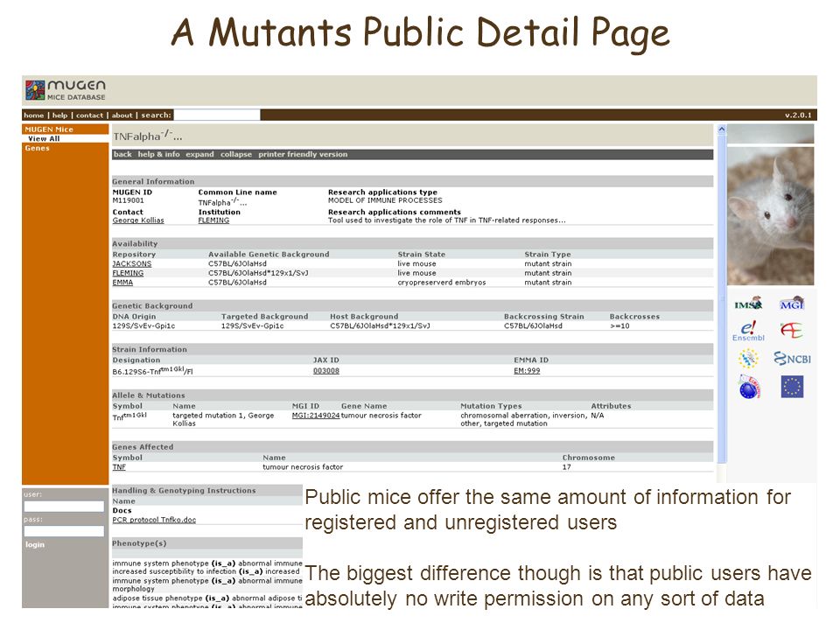
Task: Click the MUGEN ID value M119001
Action: tap(128, 200)
